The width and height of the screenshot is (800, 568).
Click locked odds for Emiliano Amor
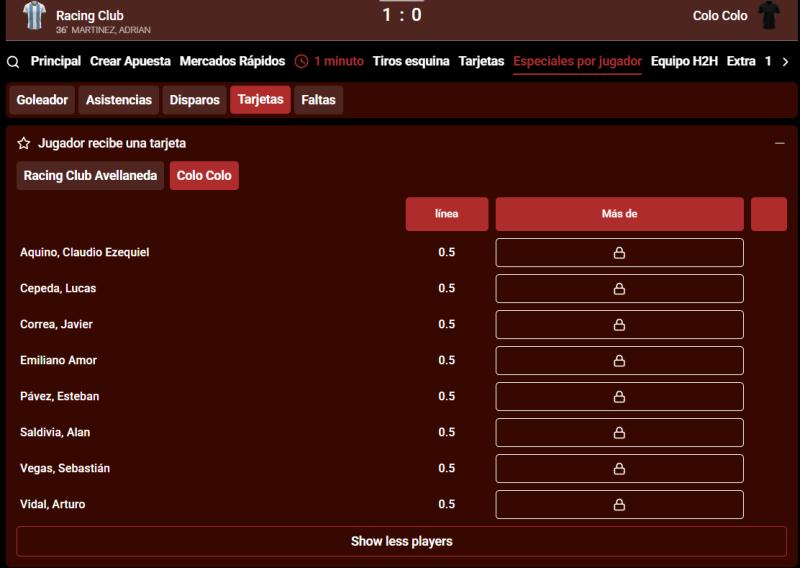(x=619, y=361)
